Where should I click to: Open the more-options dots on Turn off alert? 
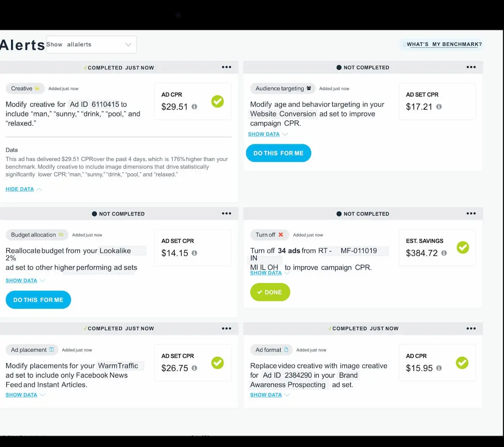click(x=471, y=213)
